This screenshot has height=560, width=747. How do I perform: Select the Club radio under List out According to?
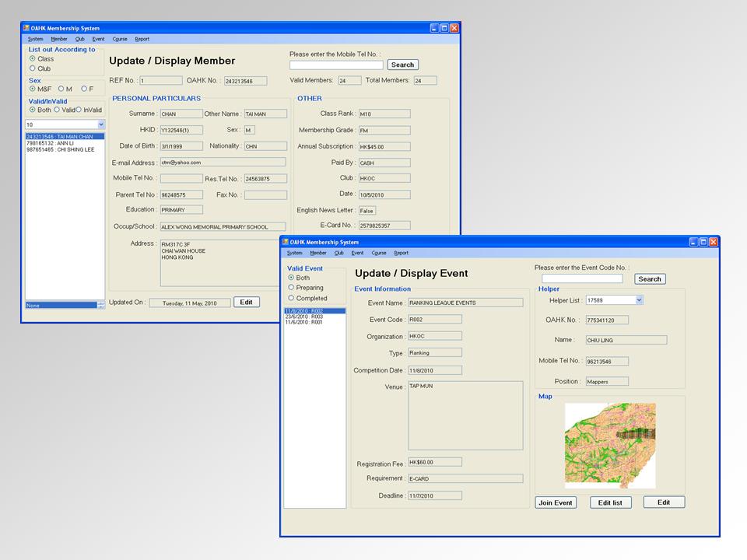[33, 68]
